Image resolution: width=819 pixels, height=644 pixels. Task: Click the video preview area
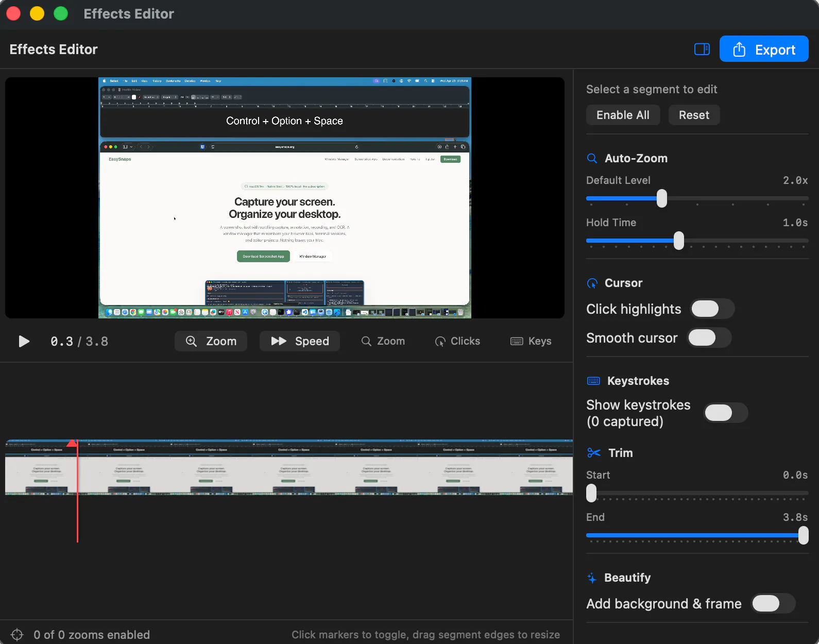[x=285, y=198]
